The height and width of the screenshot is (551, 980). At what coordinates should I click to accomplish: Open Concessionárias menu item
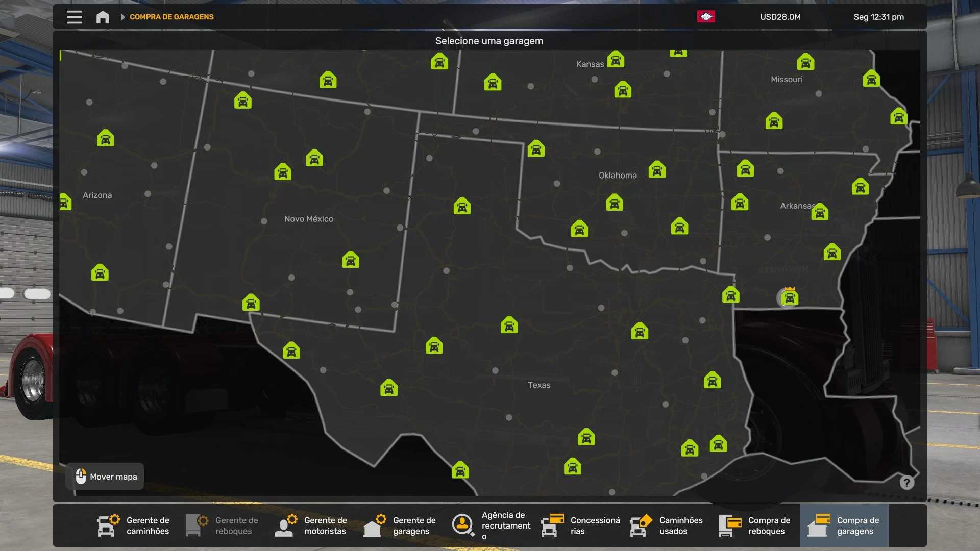581,525
